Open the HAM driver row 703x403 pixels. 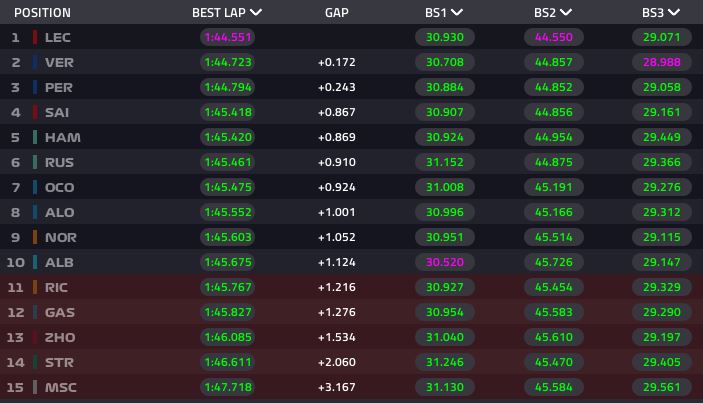tap(352, 137)
